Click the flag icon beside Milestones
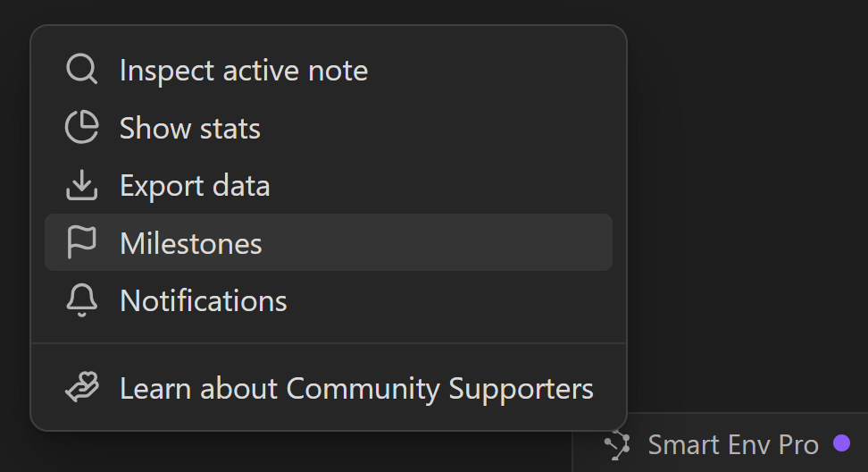The width and height of the screenshot is (868, 472). tap(81, 242)
